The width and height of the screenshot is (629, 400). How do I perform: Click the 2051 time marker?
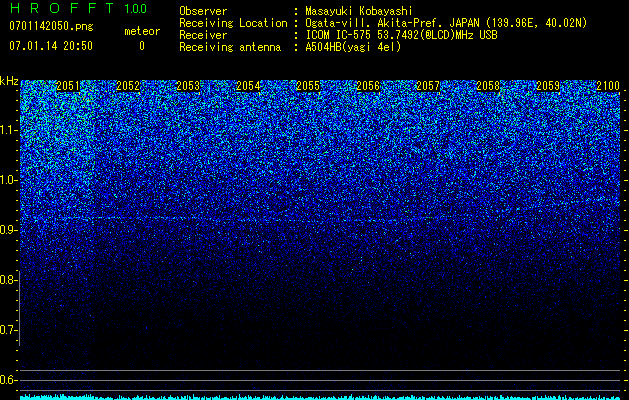point(68,86)
